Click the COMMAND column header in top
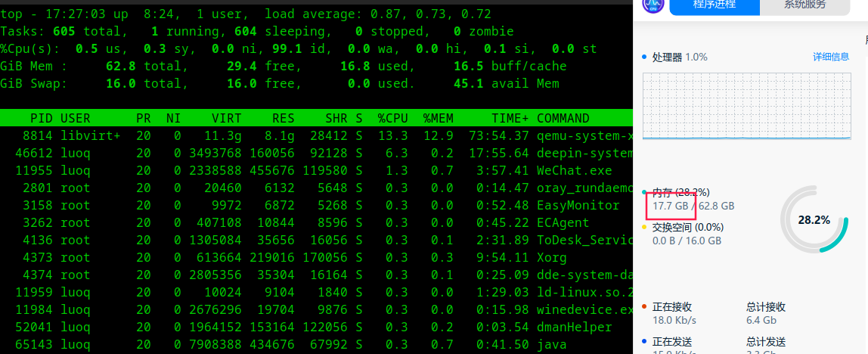The height and width of the screenshot is (354, 868). [563, 118]
